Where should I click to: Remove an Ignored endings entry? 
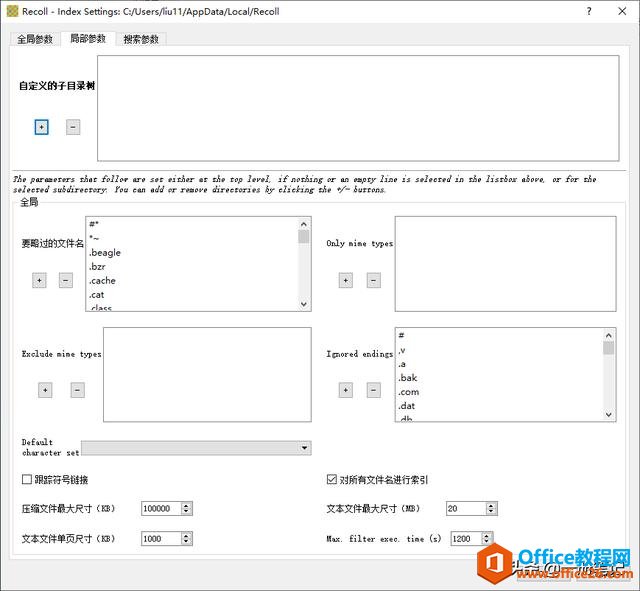(373, 390)
